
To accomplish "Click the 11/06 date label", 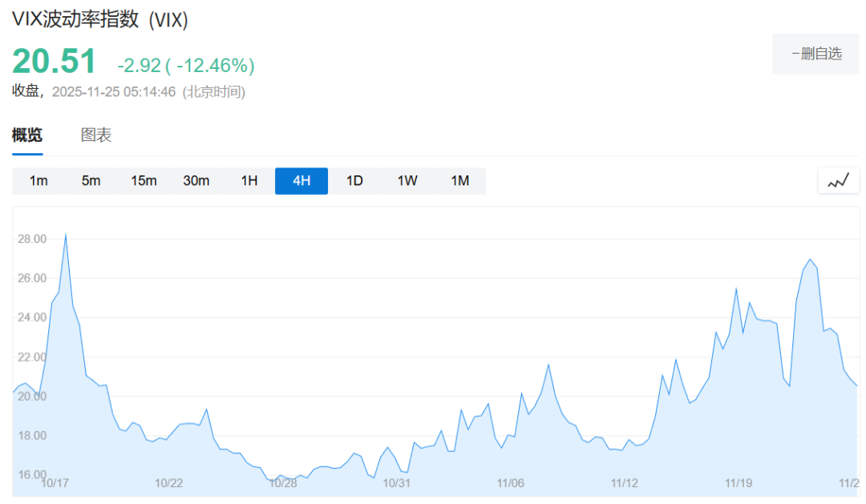I will pyautogui.click(x=510, y=483).
